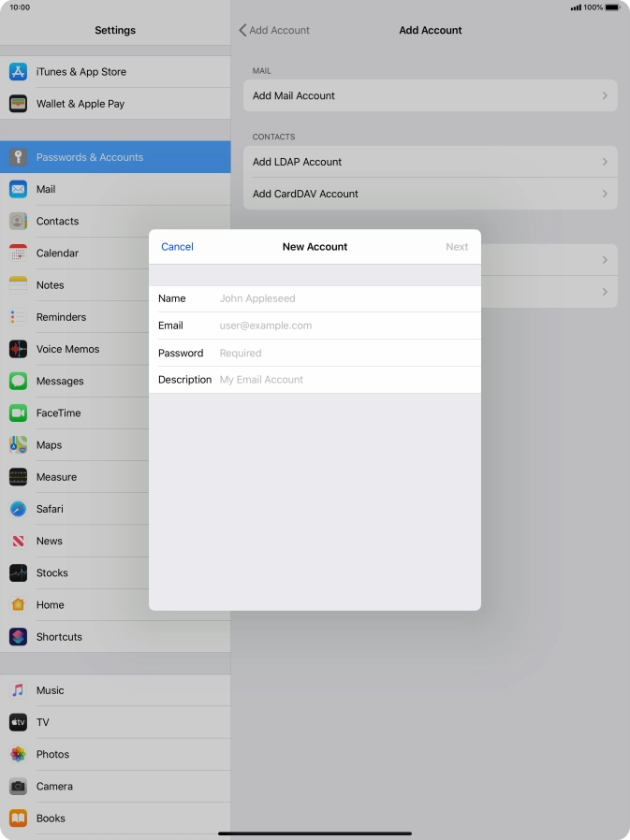Tap the Camera icon in Settings
The height and width of the screenshot is (840, 630).
(x=18, y=787)
